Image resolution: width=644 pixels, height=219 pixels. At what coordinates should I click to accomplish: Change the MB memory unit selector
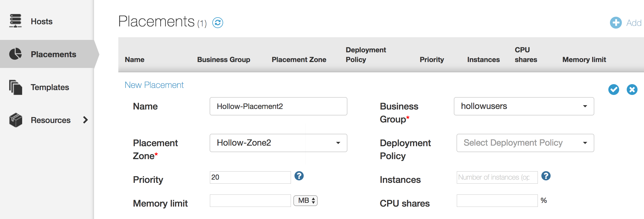(306, 201)
